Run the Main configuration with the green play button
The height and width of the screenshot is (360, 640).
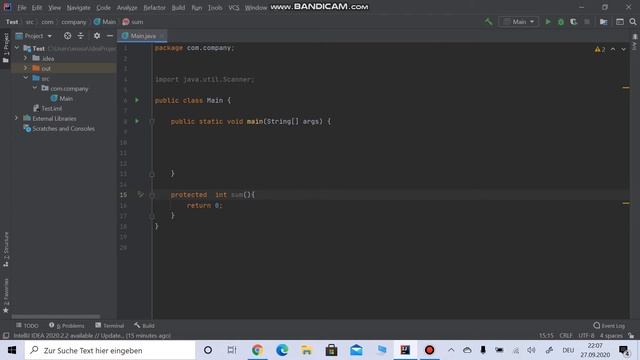click(548, 22)
